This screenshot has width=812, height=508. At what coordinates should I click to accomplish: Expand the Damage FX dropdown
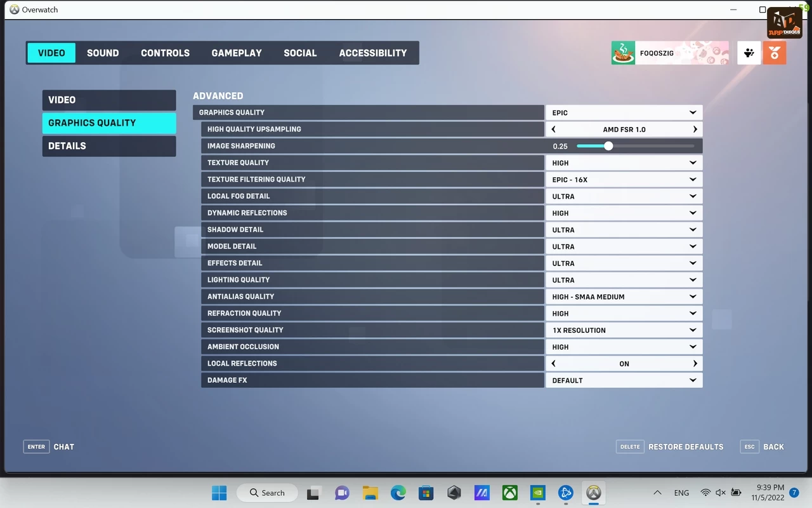624,380
